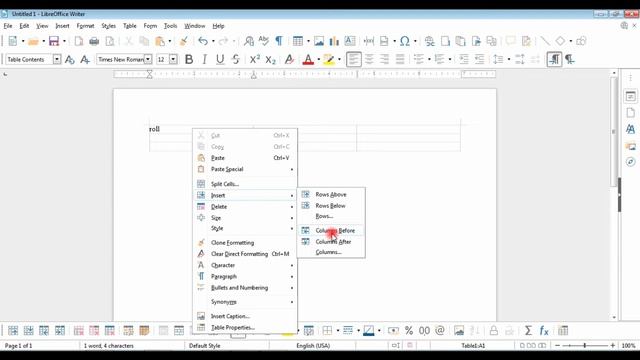Open the Highlighting Color dropdown arrow

339,60
